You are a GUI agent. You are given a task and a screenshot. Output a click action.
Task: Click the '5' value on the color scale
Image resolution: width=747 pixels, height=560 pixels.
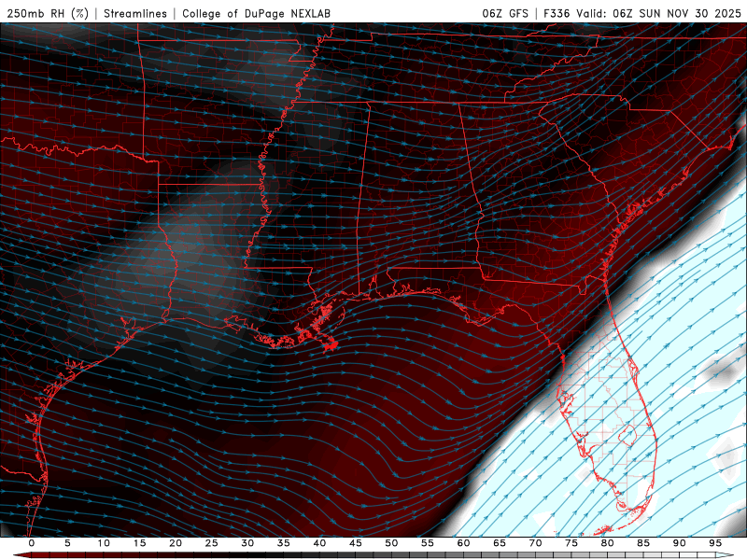[x=67, y=543]
